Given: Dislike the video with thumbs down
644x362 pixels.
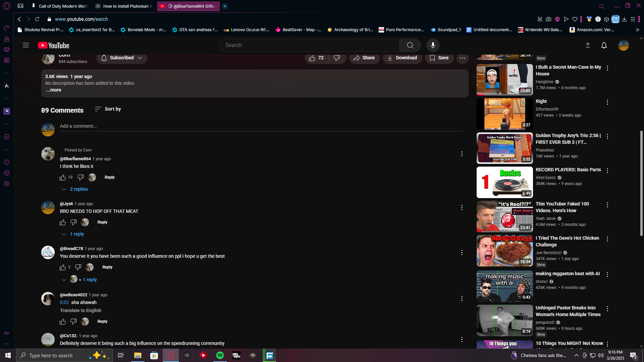Looking at the screenshot, I should [337, 58].
